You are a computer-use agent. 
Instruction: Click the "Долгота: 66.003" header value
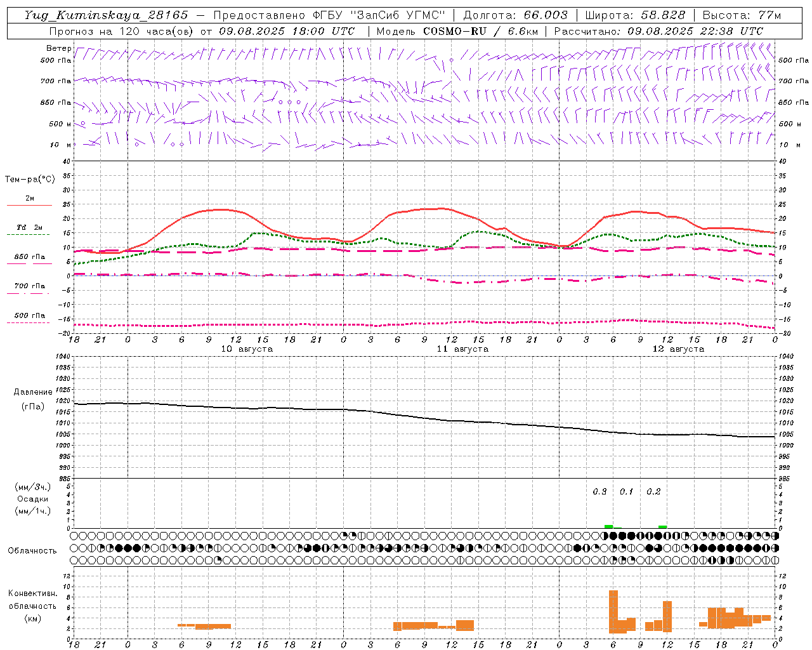[x=516, y=15]
